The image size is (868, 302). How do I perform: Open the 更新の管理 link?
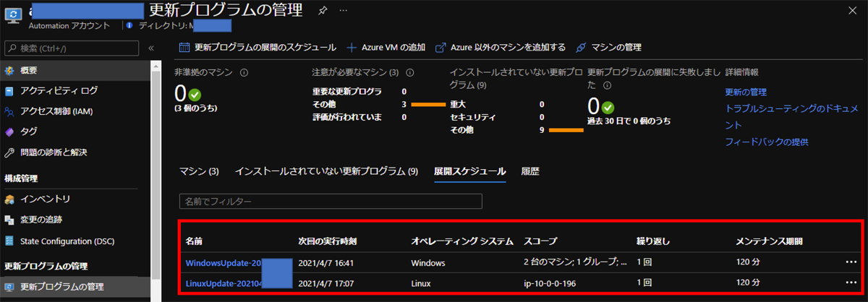point(746,92)
